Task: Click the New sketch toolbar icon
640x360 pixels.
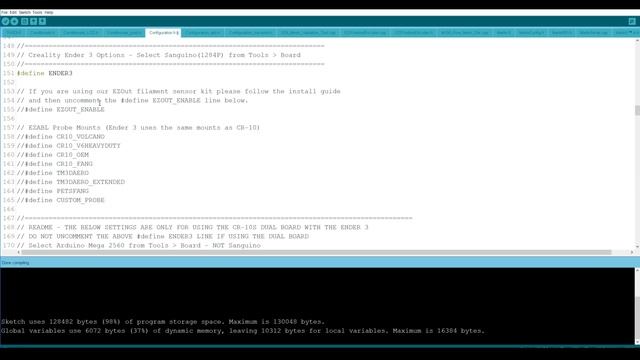Action: click(24, 21)
